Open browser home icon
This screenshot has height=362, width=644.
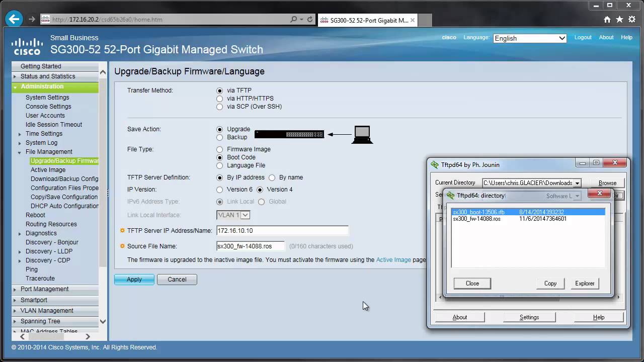pyautogui.click(x=607, y=20)
